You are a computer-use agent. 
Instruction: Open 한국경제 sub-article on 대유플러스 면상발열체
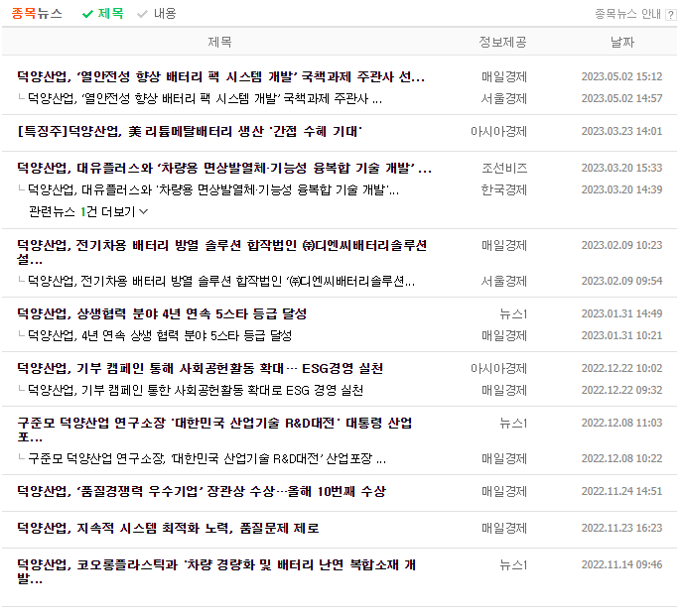click(x=213, y=189)
